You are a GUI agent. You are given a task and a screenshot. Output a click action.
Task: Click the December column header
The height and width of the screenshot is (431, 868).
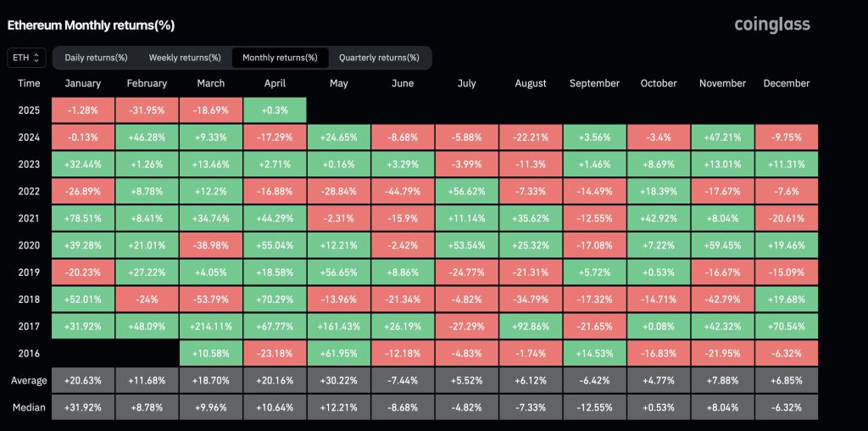[x=787, y=83]
